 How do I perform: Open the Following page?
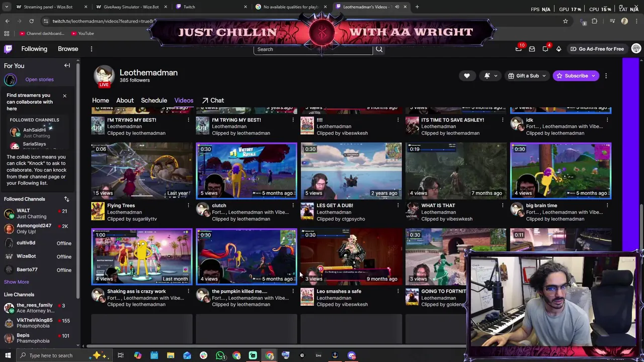click(34, 49)
